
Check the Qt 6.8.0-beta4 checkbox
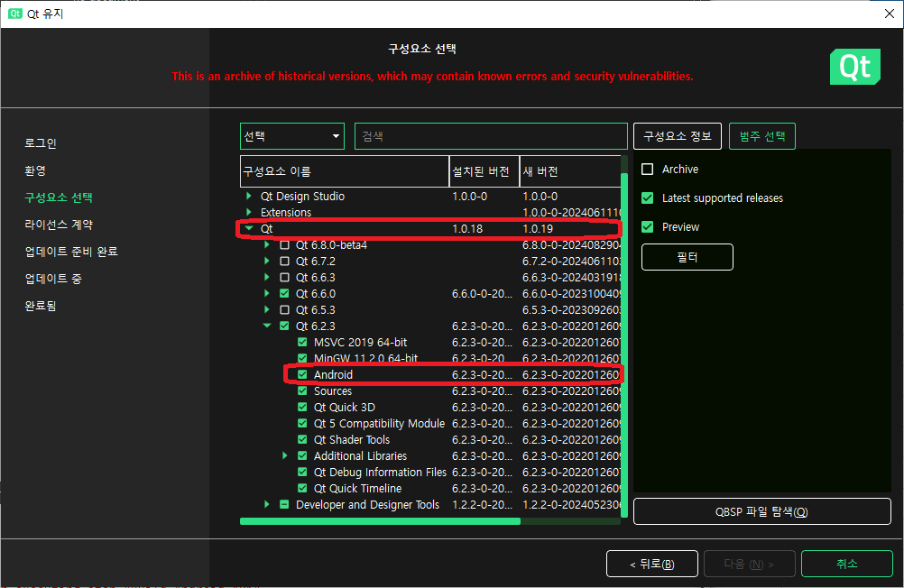pyautogui.click(x=284, y=245)
